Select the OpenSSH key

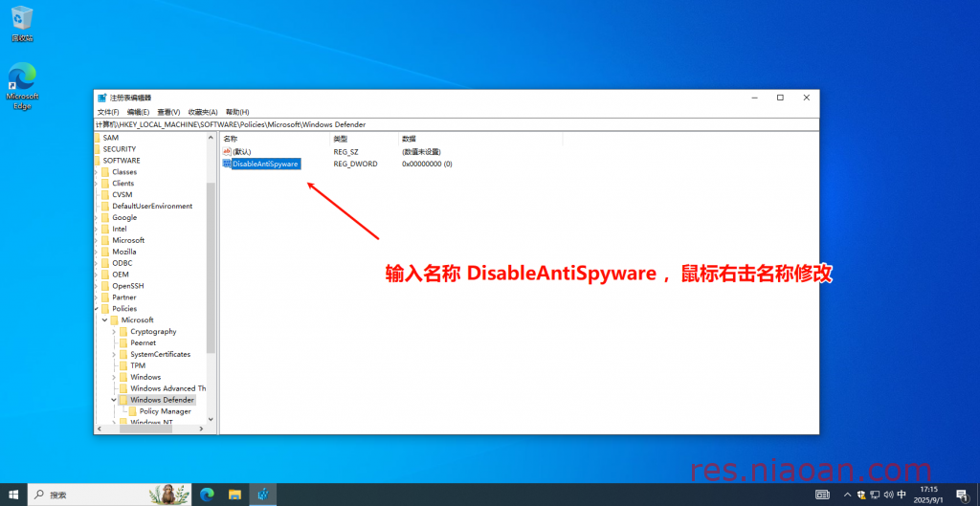point(128,285)
